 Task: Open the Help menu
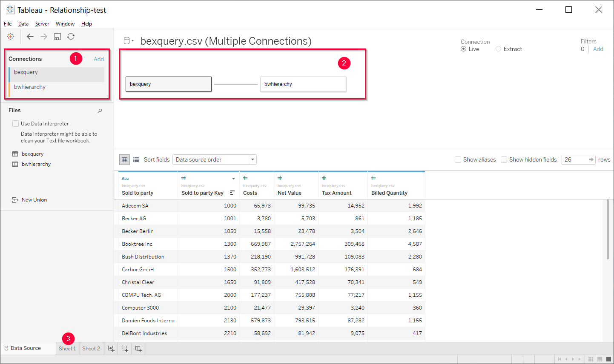tap(86, 24)
